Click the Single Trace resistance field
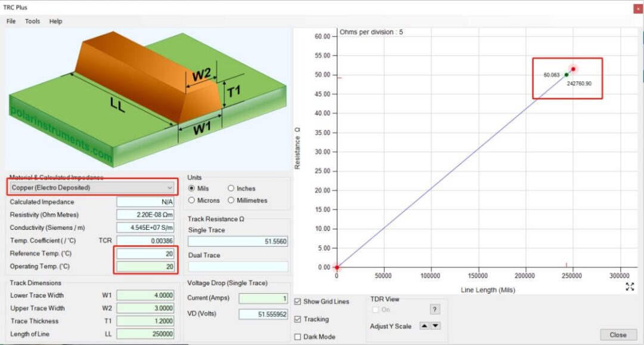Viewport: 644px width, 345px height. [238, 241]
